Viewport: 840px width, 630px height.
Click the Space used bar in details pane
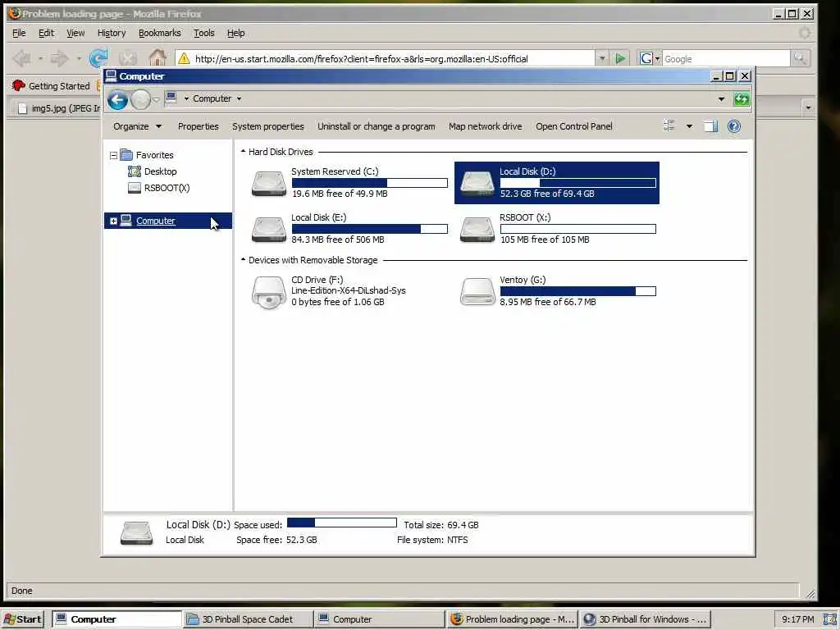(342, 523)
